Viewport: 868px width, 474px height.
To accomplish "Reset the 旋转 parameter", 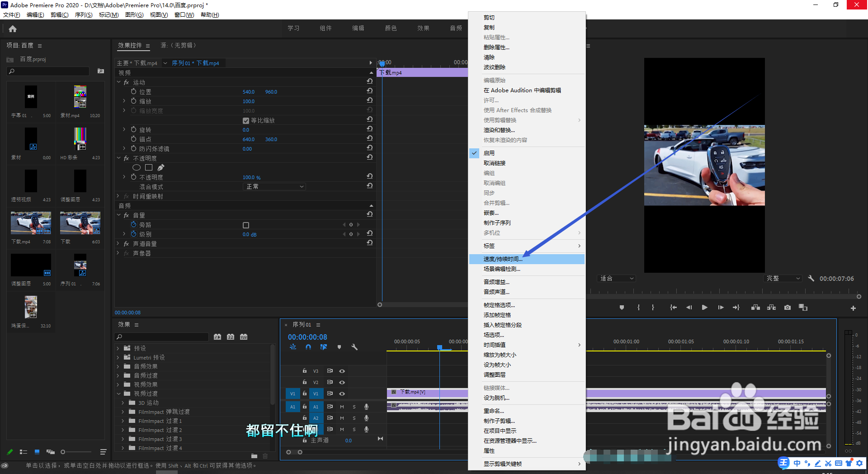I will (370, 130).
